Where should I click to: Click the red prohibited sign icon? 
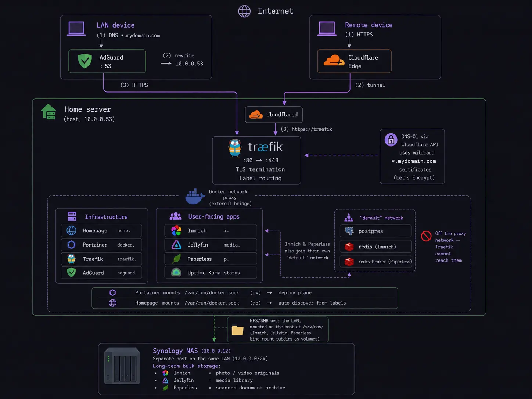(426, 236)
